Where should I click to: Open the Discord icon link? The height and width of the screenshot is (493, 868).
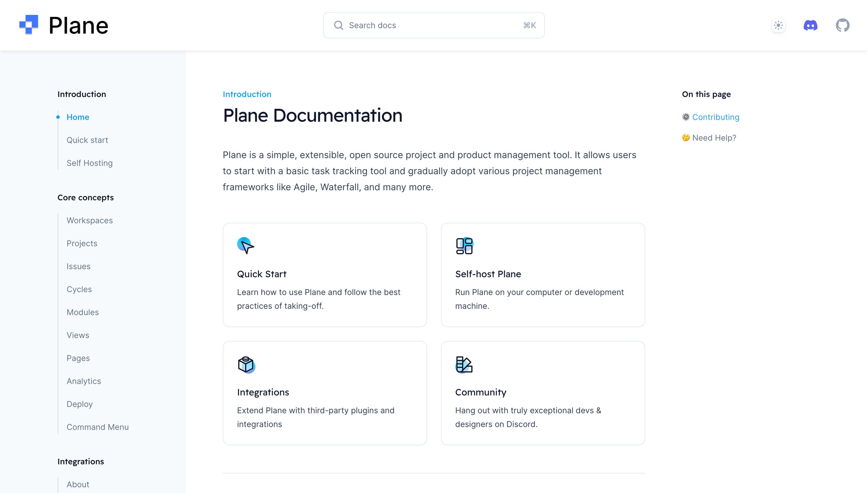pos(810,25)
